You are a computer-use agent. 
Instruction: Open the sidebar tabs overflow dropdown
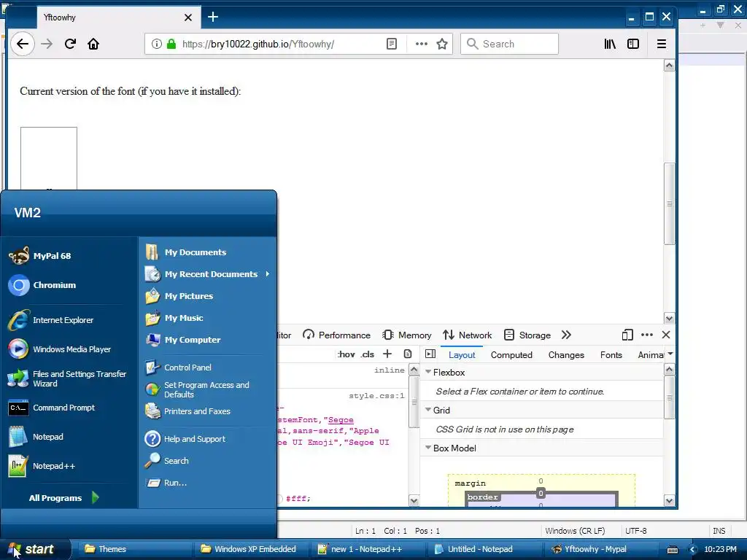670,354
